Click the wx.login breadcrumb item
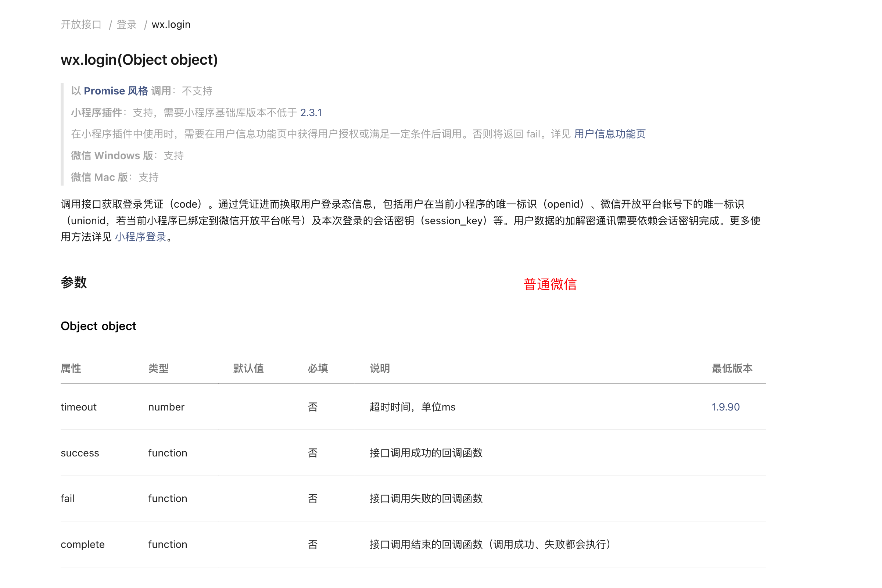The width and height of the screenshot is (882, 588). point(171,25)
